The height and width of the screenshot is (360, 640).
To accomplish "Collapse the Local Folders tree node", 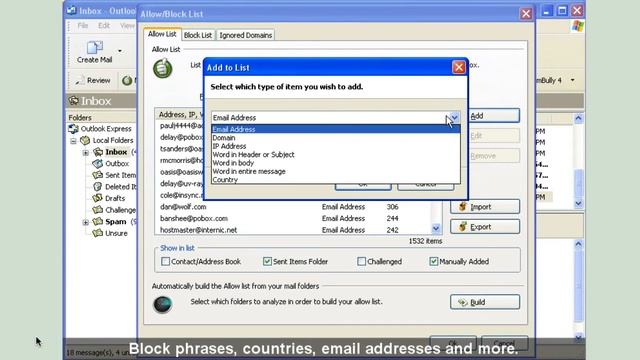I will tap(73, 141).
